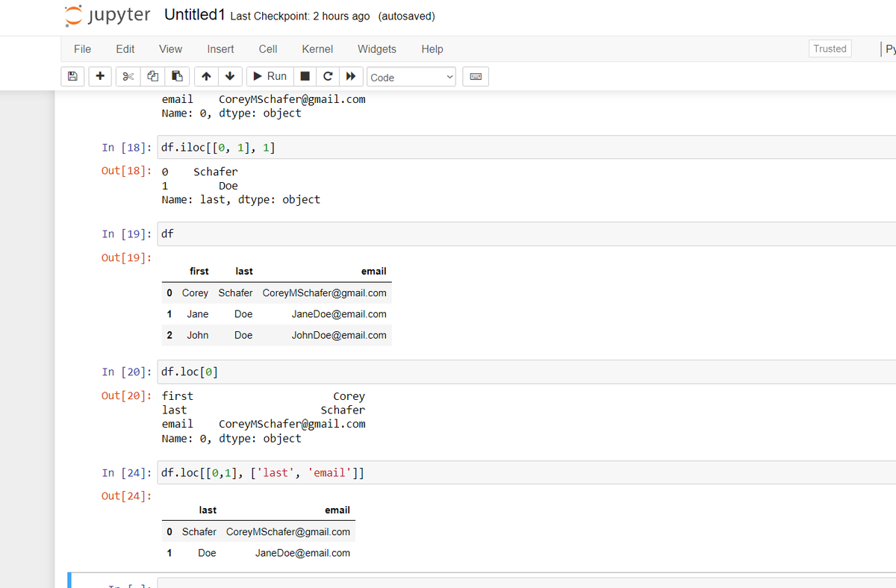Click the Out[24] output prompt
Viewport: 896px width, 588px height.
pyautogui.click(x=126, y=496)
